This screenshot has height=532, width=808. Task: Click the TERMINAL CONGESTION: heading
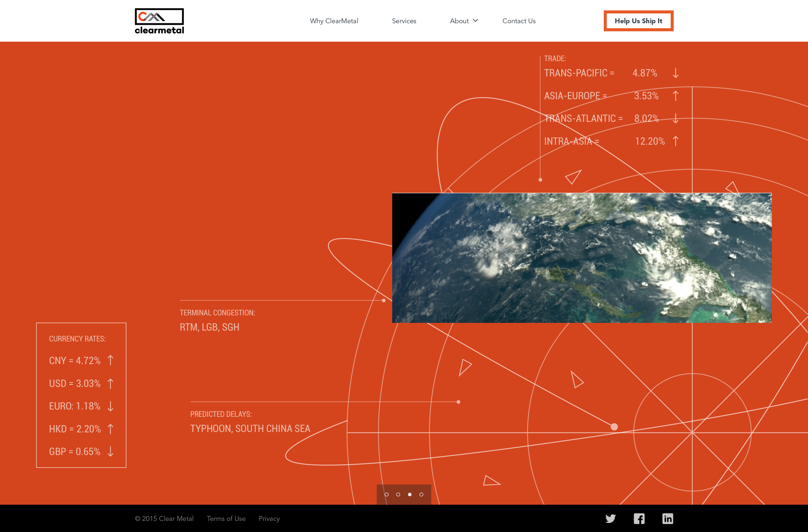pyautogui.click(x=217, y=313)
